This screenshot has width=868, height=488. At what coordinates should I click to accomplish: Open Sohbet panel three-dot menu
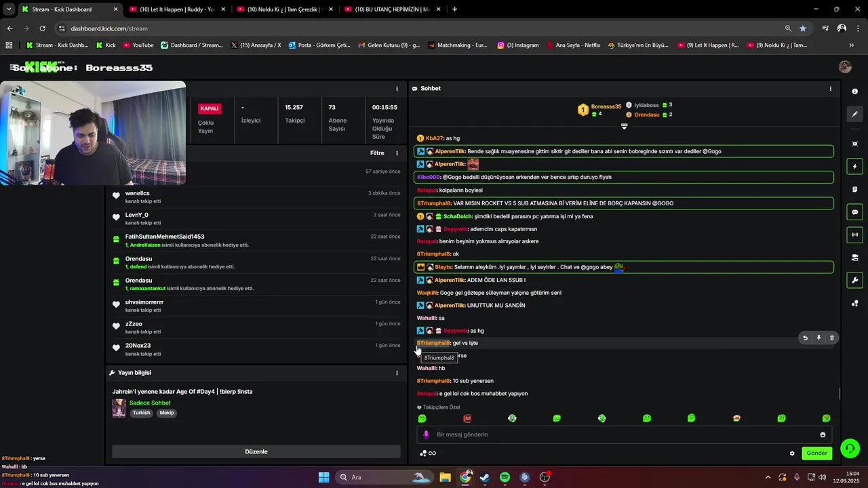pos(830,89)
